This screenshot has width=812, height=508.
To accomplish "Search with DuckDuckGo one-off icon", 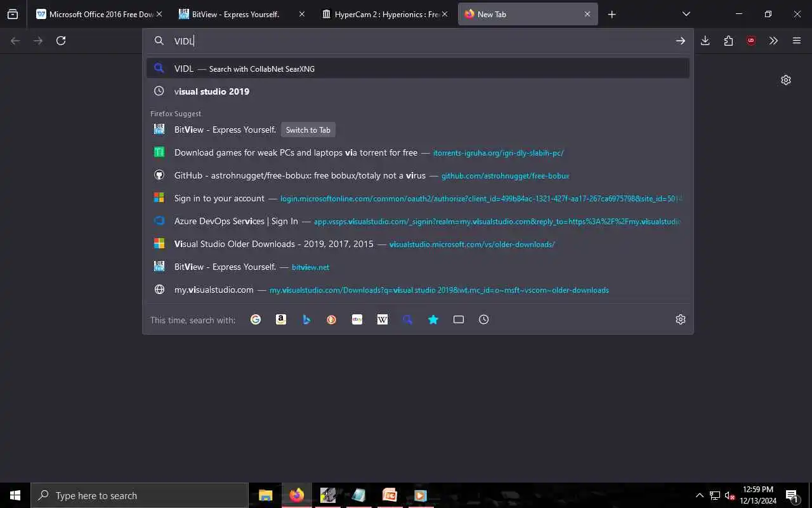I will point(332,319).
